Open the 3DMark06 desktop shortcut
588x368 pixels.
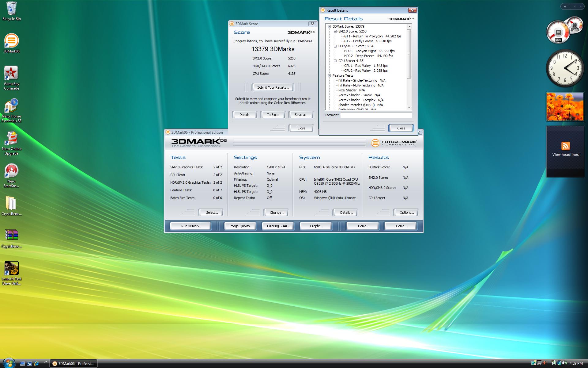tap(11, 43)
